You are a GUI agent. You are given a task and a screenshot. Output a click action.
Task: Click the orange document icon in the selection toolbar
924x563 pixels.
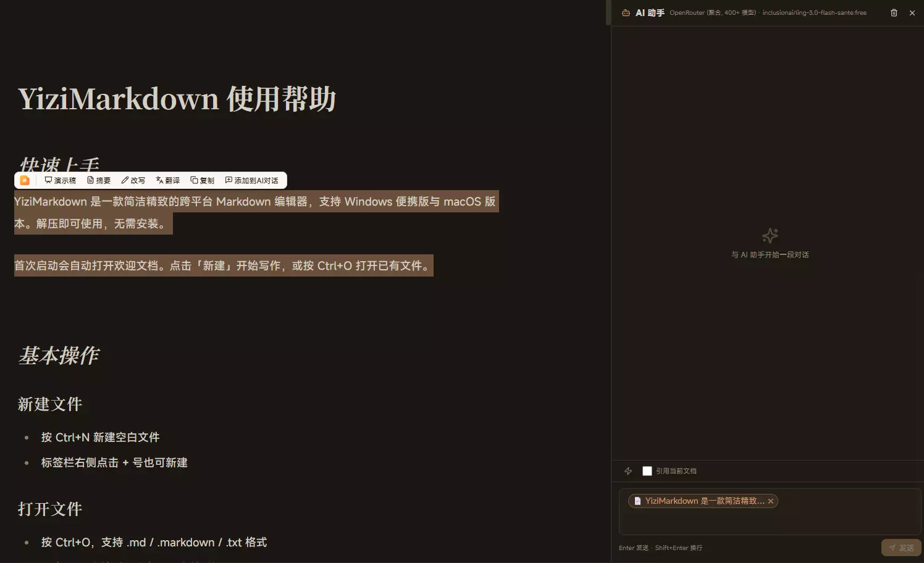tap(25, 180)
